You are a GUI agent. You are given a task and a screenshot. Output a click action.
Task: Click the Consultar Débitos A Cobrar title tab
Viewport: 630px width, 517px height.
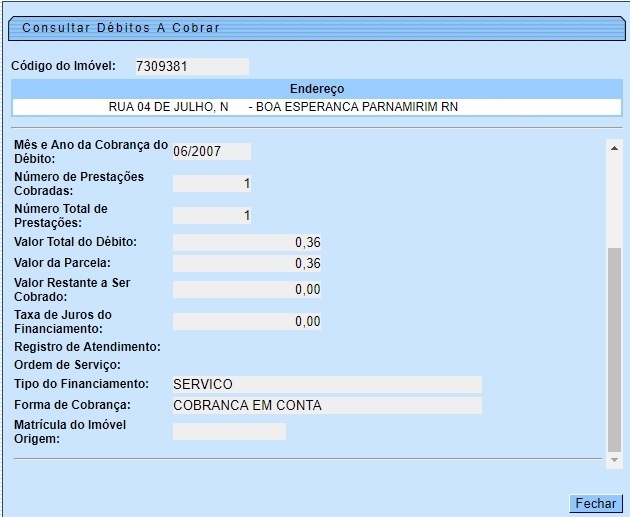tap(120, 28)
